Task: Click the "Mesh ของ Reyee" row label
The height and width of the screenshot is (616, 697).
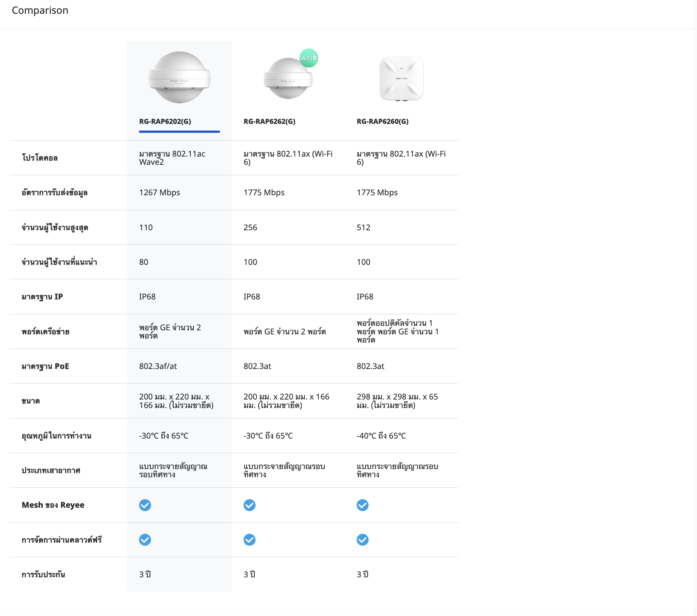Action: coord(53,505)
